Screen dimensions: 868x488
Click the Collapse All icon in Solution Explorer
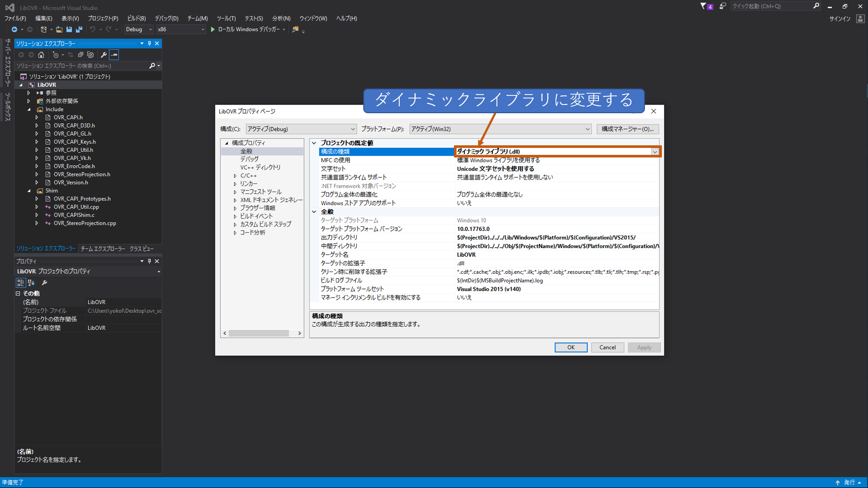click(81, 55)
